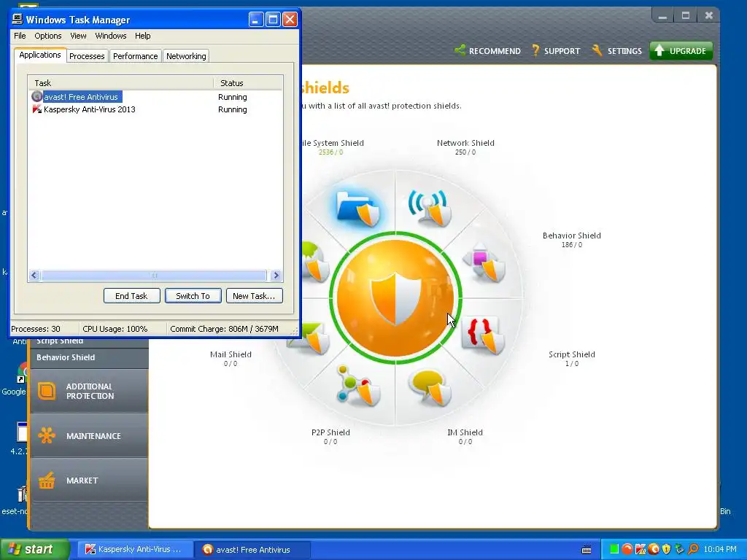Image resolution: width=747 pixels, height=560 pixels.
Task: Click the red-orange circular tray icon
Action: pyautogui.click(x=627, y=549)
